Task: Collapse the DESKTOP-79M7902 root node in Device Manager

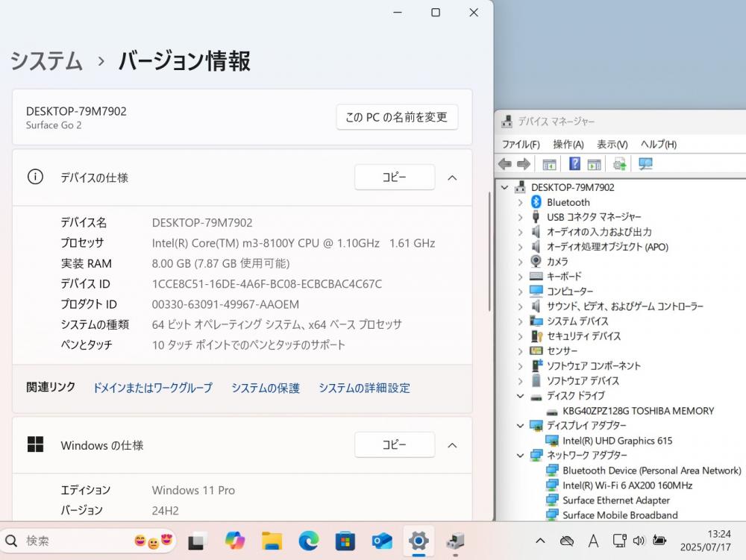Action: 505,187
